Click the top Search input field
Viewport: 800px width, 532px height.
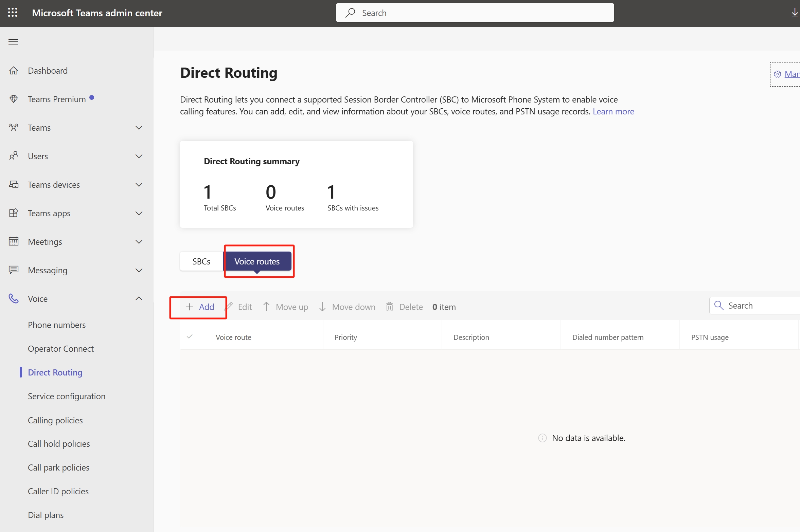click(475, 13)
